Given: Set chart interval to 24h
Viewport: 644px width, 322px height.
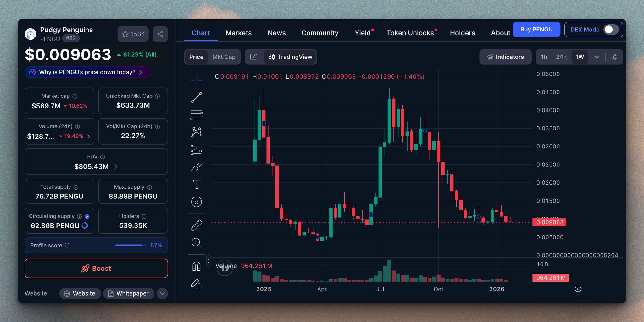Looking at the screenshot, I should pos(561,57).
